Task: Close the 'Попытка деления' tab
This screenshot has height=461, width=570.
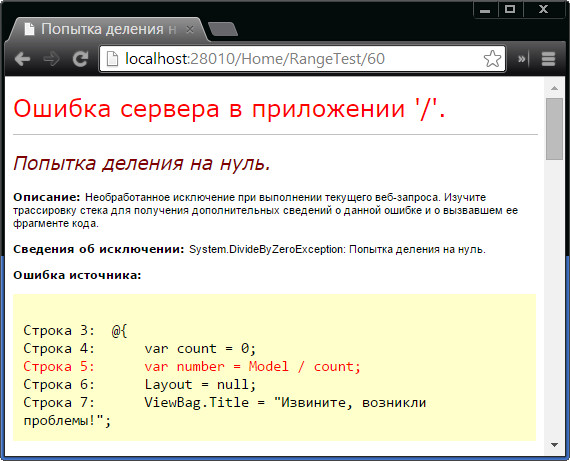Action: 189,29
